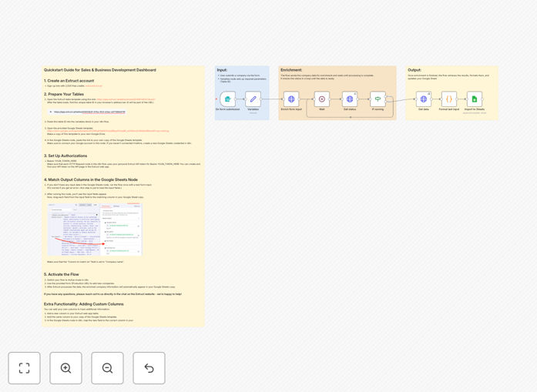The width and height of the screenshot is (537, 392).
Task: Open the Extruct table template link in step 2
Action: coord(126,99)
